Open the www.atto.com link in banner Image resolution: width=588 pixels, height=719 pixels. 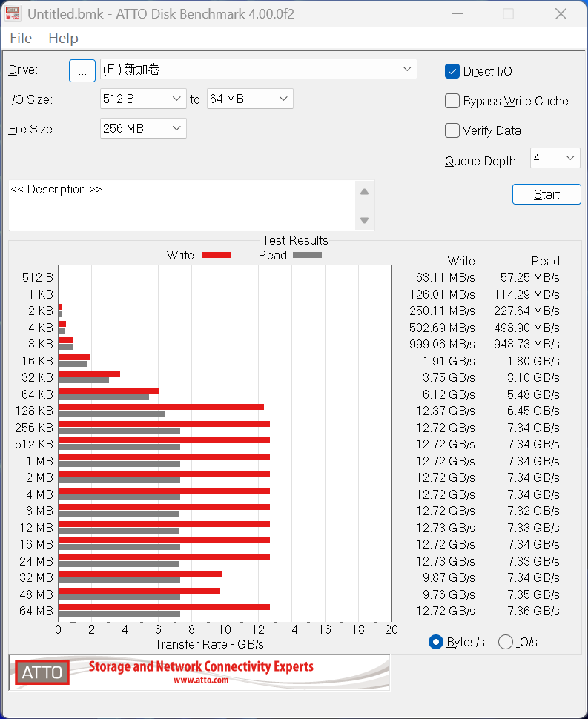[201, 680]
